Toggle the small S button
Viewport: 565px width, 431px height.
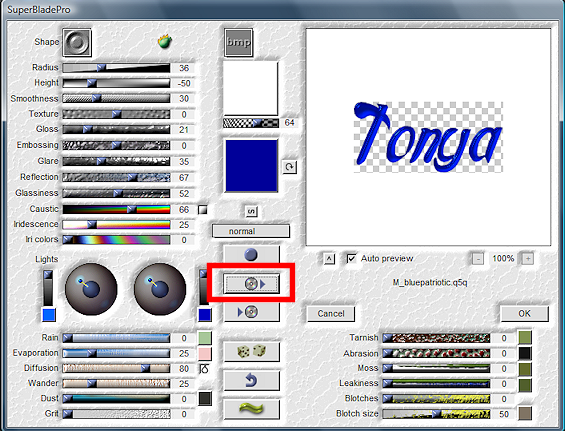coord(251,211)
